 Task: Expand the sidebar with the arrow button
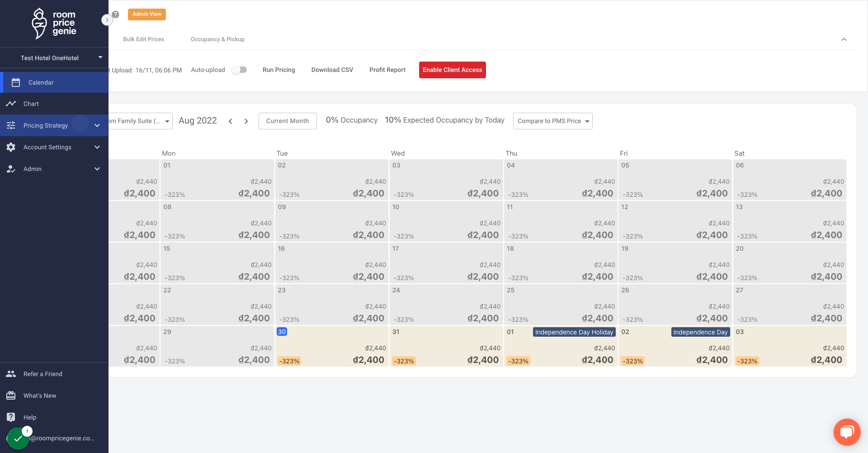pos(107,20)
